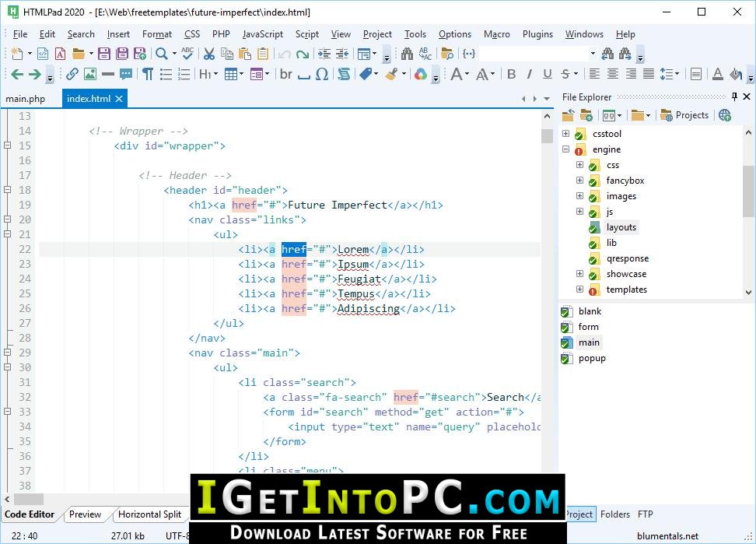This screenshot has width=756, height=544.
Task: Insert a paragraph with the pilcrow icon
Action: tap(148, 74)
